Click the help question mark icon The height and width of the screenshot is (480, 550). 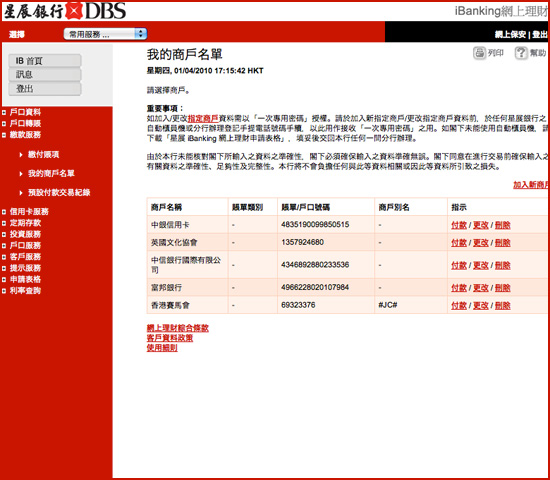click(521, 53)
